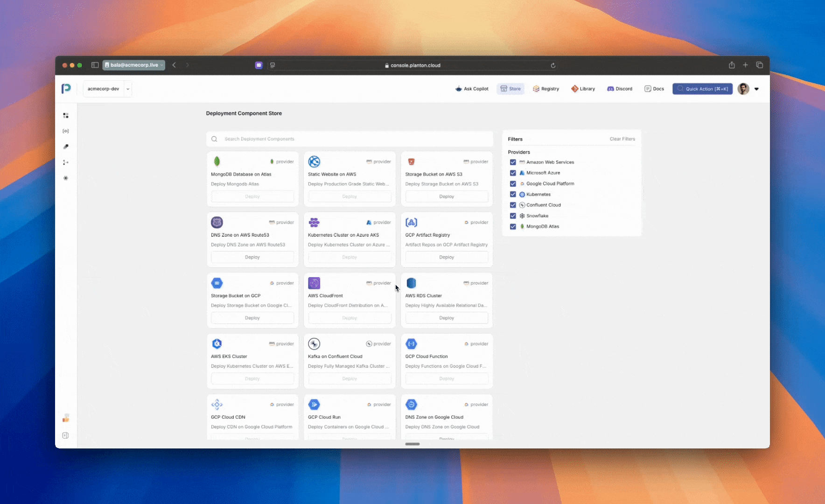
Task: Go to the Store tab
Action: pyautogui.click(x=510, y=89)
